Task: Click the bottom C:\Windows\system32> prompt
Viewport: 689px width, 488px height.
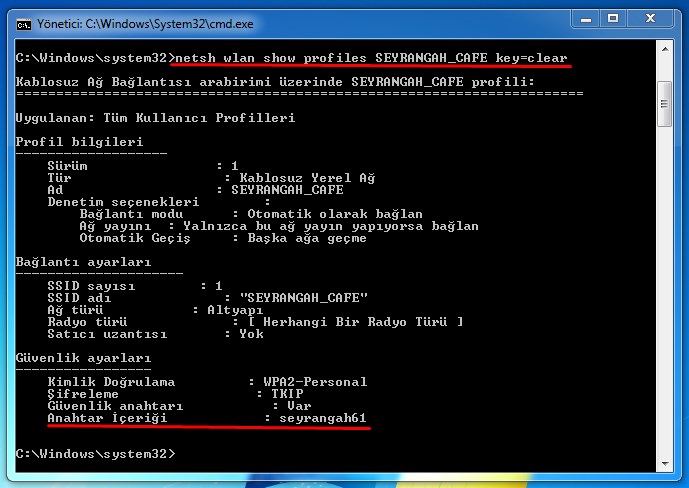Action: pos(95,454)
